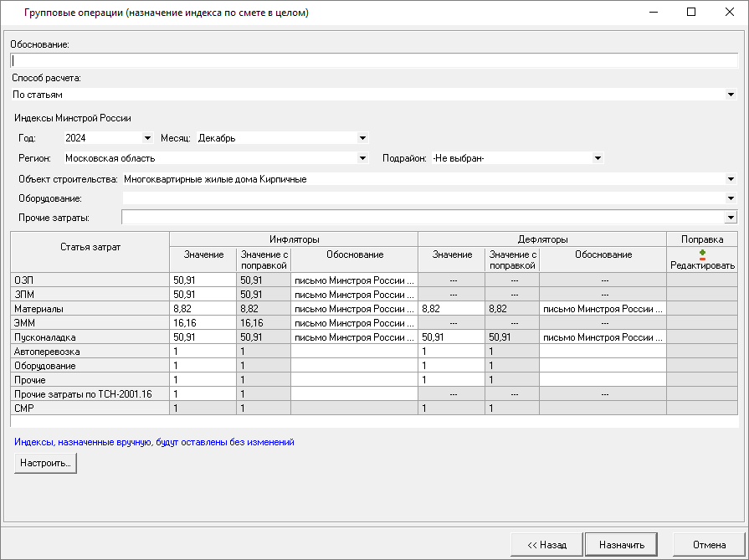This screenshot has width=749, height=560.
Task: Open Объект строительства dropdown list
Action: coord(731,179)
